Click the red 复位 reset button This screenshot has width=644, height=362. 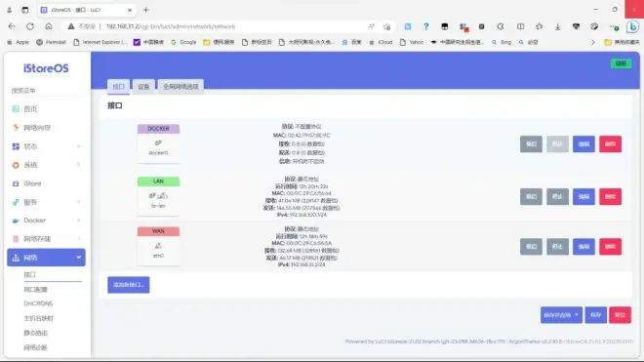click(620, 315)
